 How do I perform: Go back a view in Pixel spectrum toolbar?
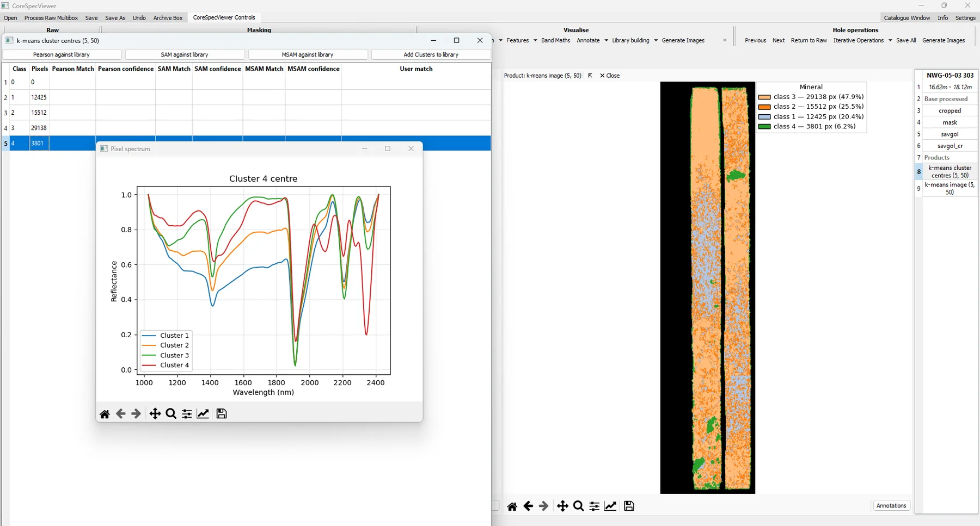121,414
